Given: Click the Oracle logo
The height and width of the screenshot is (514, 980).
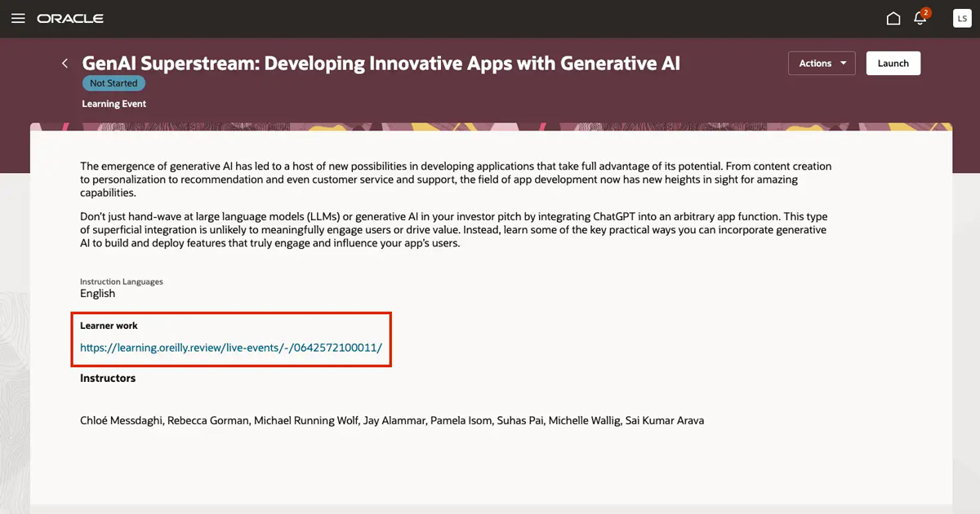Looking at the screenshot, I should click(x=70, y=18).
